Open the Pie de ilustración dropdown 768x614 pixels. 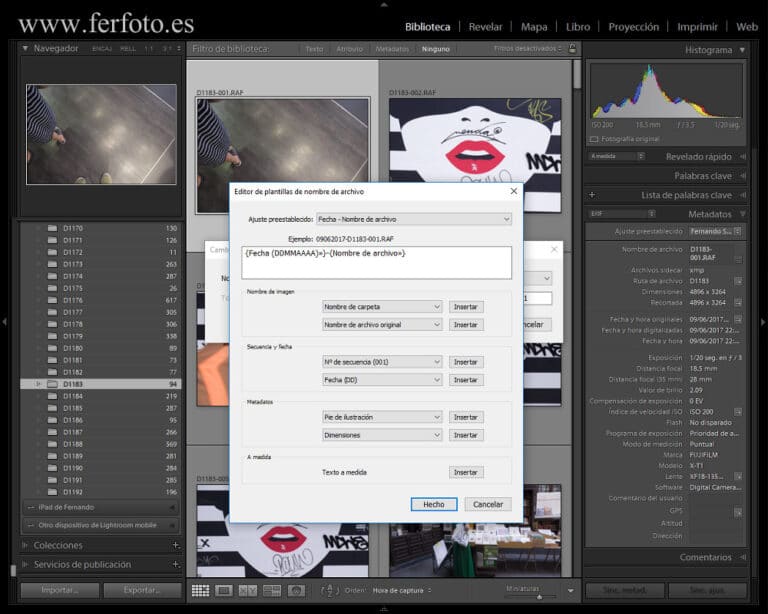(x=382, y=417)
